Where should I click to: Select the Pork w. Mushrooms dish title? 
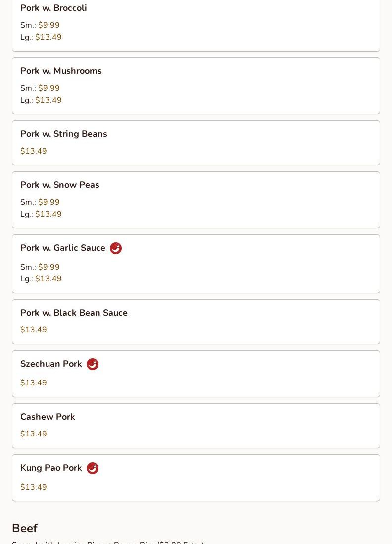click(61, 71)
